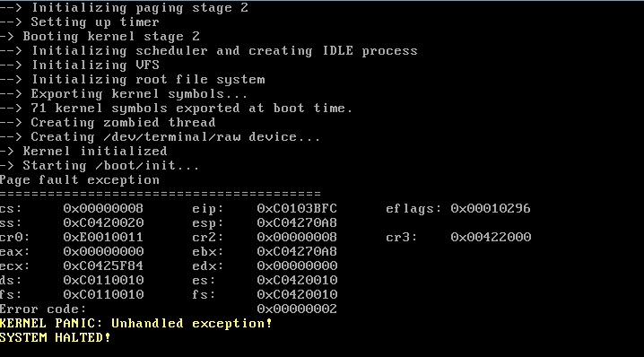Select the cr2 value 0x00000008
The image size is (644, 357).
pos(297,237)
